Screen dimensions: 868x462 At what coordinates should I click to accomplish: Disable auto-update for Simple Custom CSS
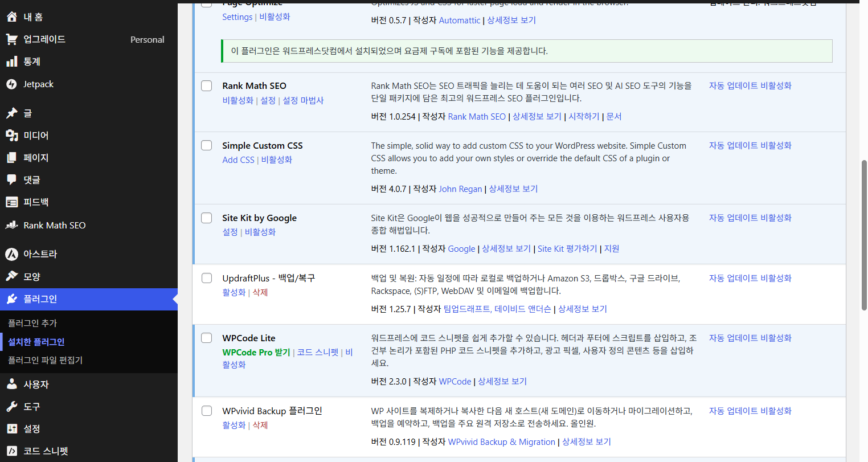point(750,145)
